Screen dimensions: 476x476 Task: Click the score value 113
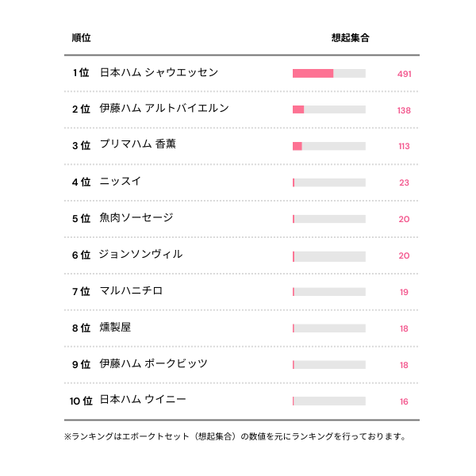[x=404, y=146]
